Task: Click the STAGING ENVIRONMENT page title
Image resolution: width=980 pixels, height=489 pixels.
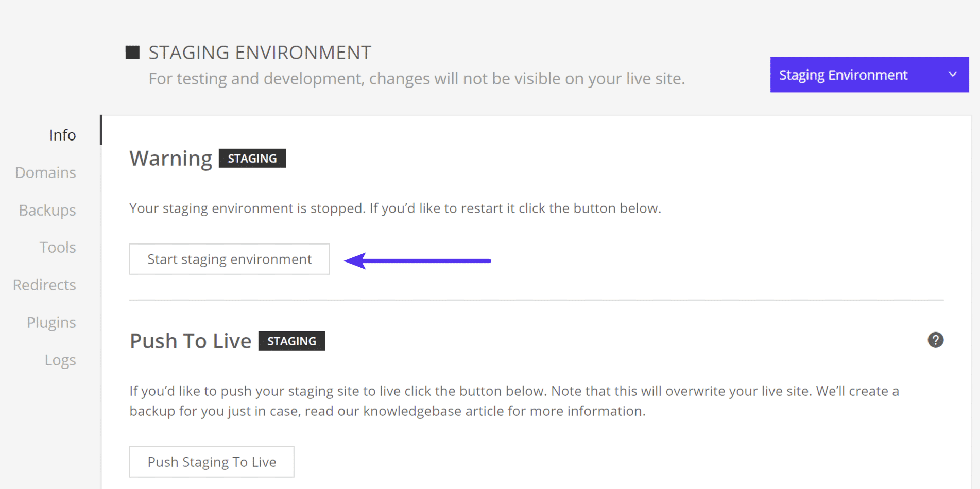Action: point(260,53)
